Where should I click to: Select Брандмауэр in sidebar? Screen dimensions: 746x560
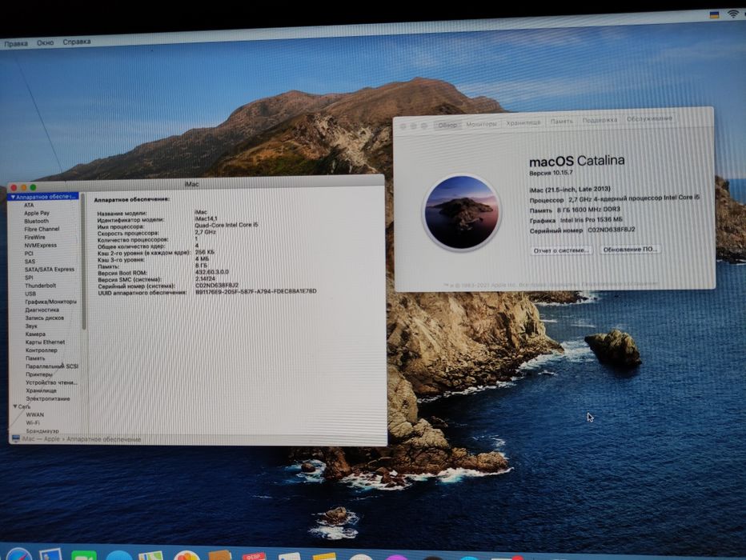coord(42,430)
